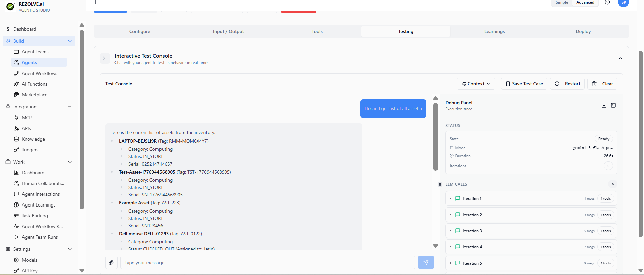
Task: Open the help question mark icon
Action: (607, 2)
